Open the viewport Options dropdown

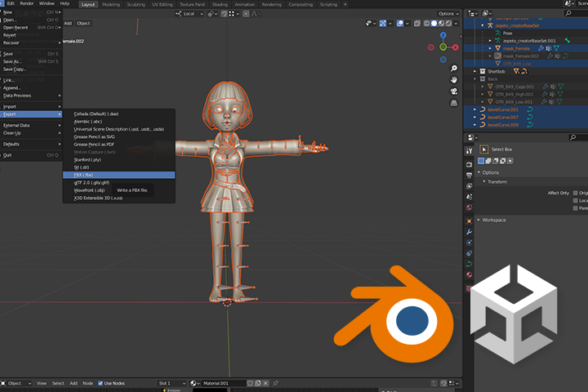448,14
